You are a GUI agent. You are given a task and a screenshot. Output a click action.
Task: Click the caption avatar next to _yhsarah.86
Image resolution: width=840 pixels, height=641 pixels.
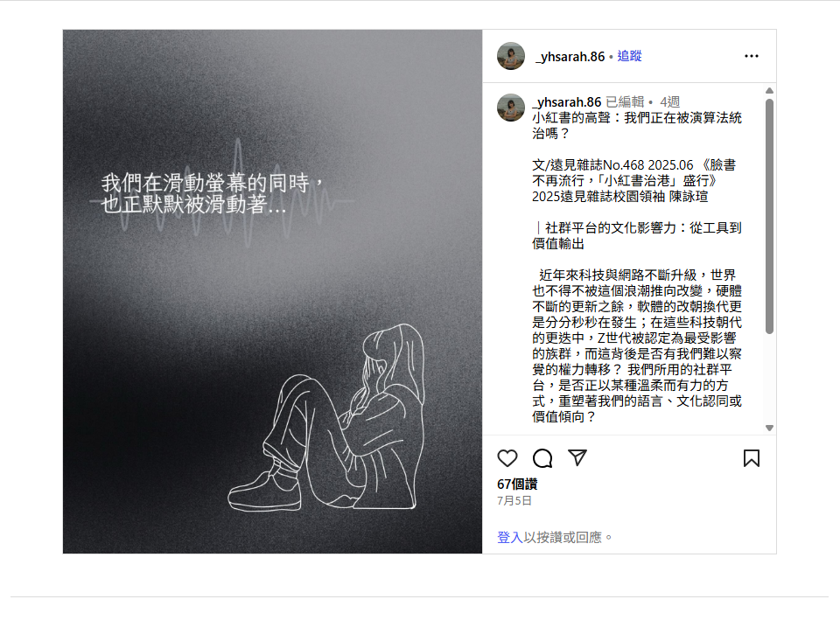click(x=511, y=108)
